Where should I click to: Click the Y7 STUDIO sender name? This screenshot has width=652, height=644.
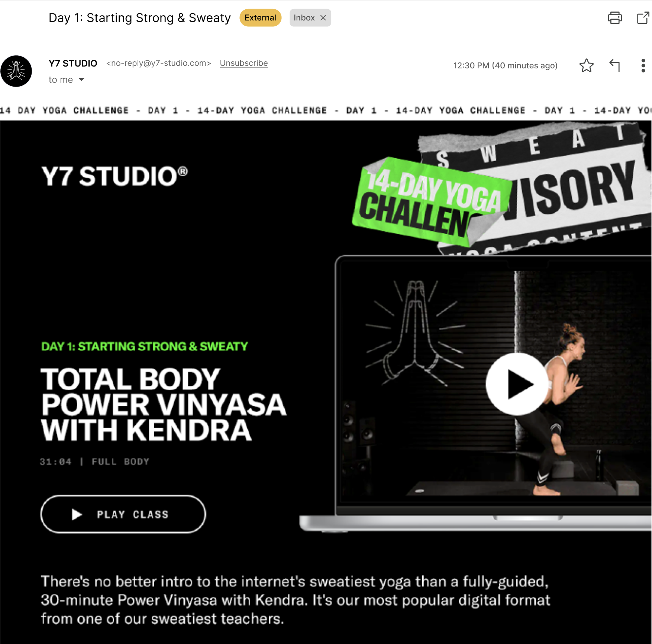(x=73, y=63)
